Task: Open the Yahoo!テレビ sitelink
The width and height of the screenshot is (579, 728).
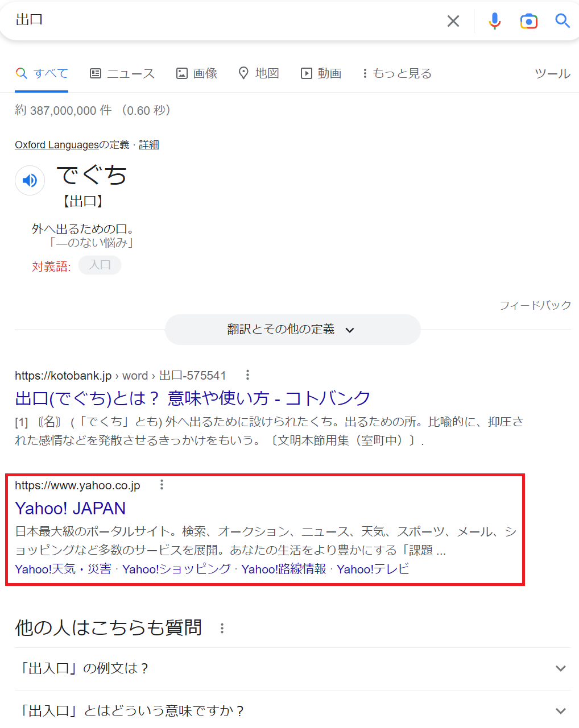Action: [x=373, y=569]
